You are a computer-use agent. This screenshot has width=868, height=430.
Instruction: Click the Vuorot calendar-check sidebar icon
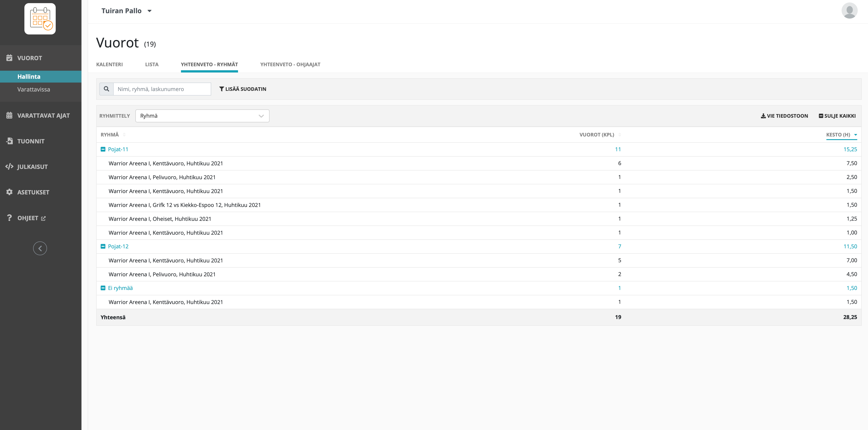[9, 58]
